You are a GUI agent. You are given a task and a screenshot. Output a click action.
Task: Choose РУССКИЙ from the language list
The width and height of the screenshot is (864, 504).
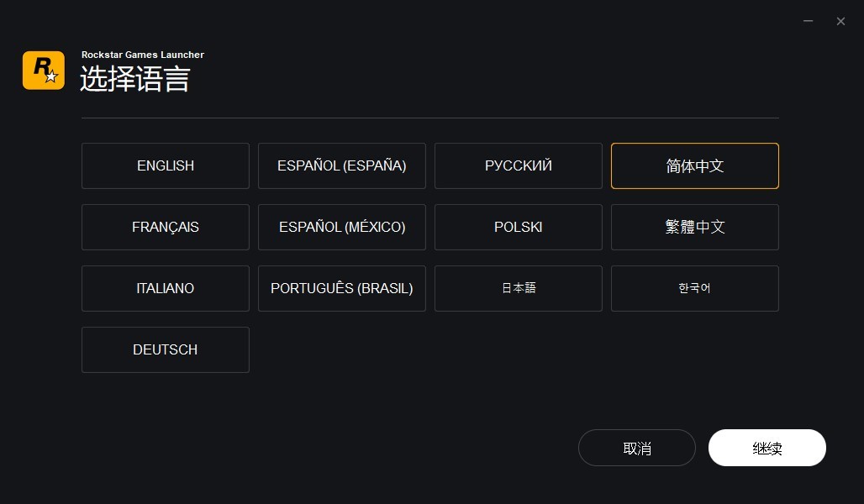518,165
